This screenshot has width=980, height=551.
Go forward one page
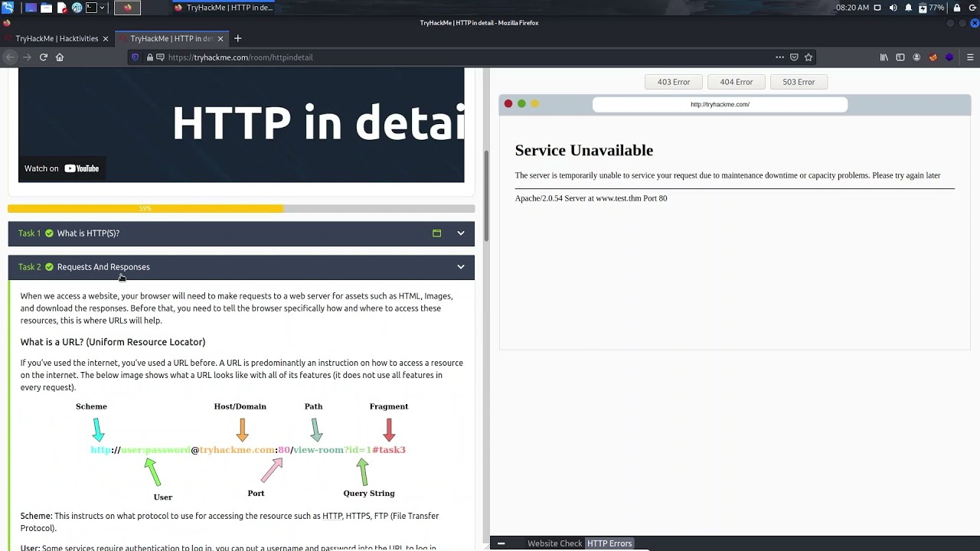click(27, 57)
